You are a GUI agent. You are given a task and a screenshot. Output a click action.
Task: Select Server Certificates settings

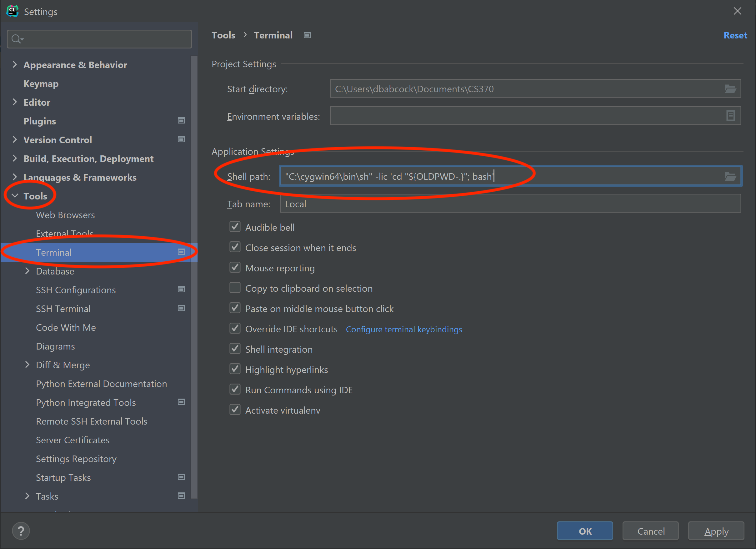(73, 440)
